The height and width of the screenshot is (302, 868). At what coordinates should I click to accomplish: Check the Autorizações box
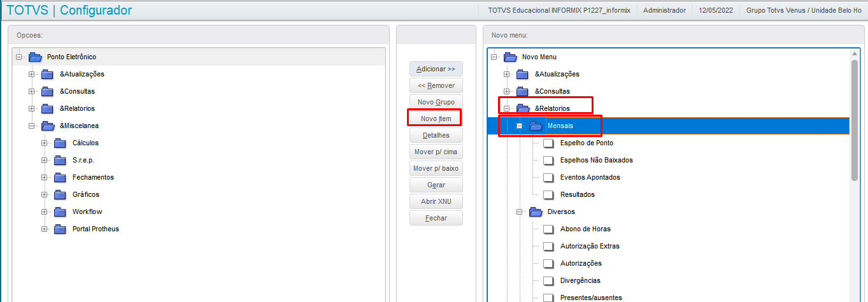pos(548,263)
